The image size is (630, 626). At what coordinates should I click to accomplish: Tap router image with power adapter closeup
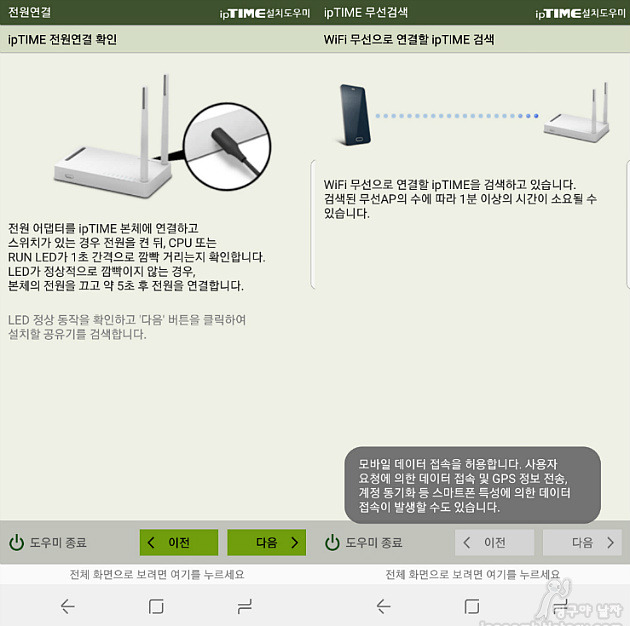coord(163,136)
